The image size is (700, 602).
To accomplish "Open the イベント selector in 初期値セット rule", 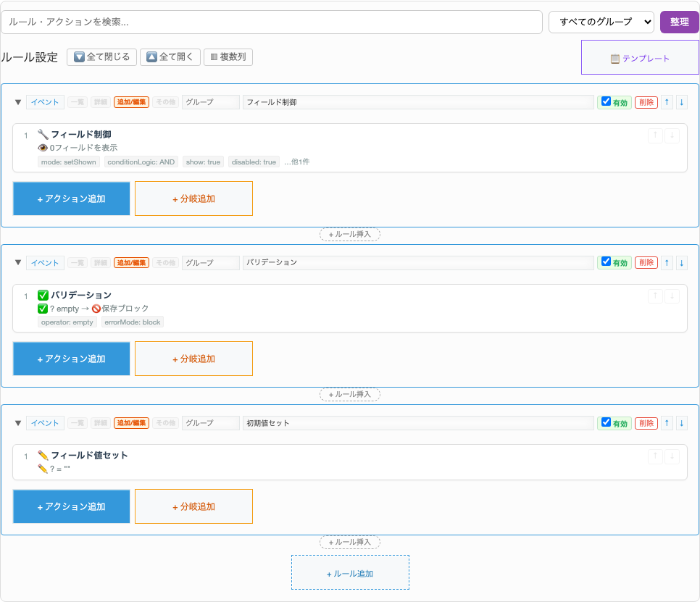I will [45, 423].
